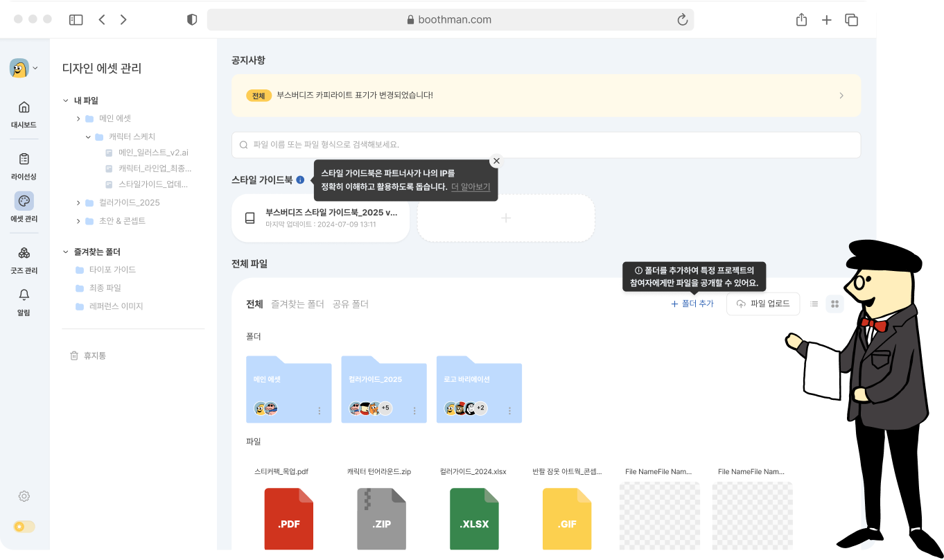Open the 굿즈 관리 icon

coord(24,253)
